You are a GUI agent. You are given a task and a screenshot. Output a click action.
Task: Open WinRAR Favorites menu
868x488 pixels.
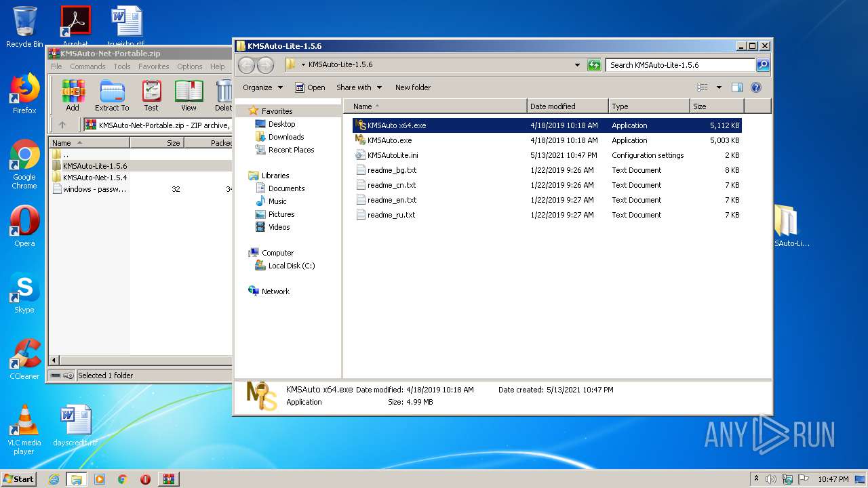pos(154,66)
